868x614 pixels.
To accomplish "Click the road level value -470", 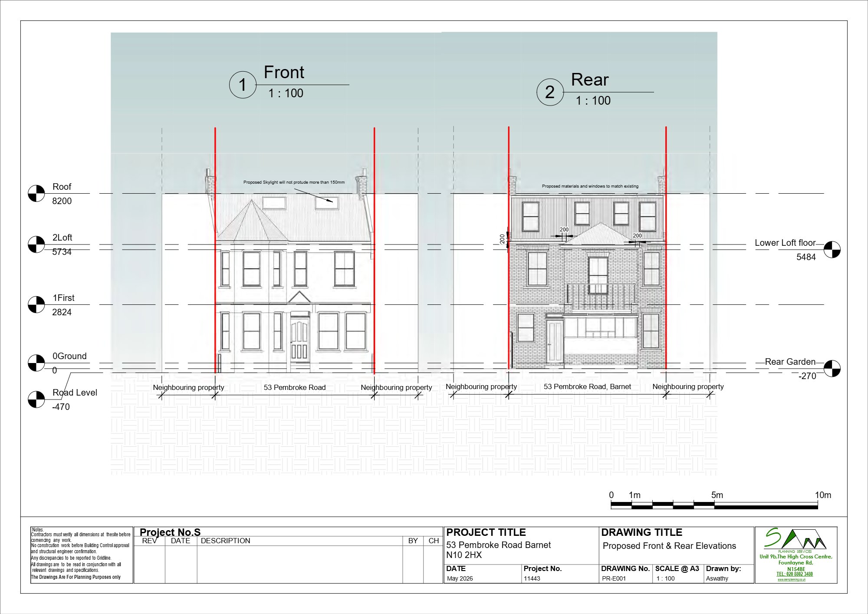I will tap(61, 407).
